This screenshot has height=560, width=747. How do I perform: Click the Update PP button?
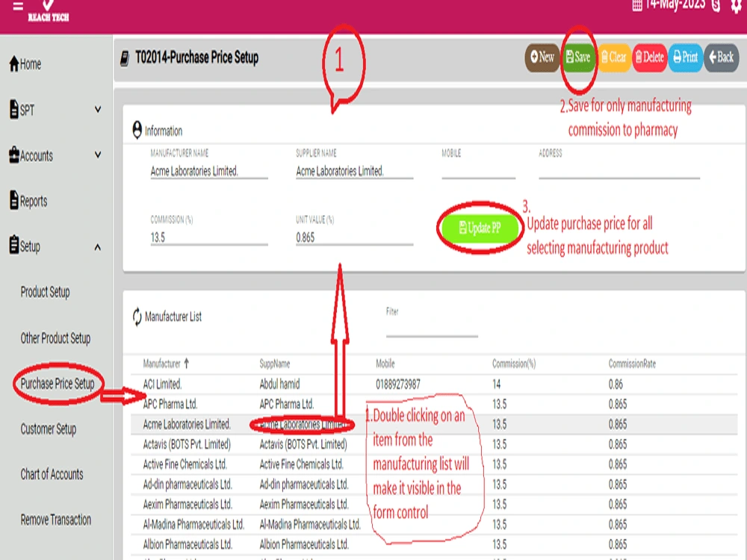coord(480,228)
